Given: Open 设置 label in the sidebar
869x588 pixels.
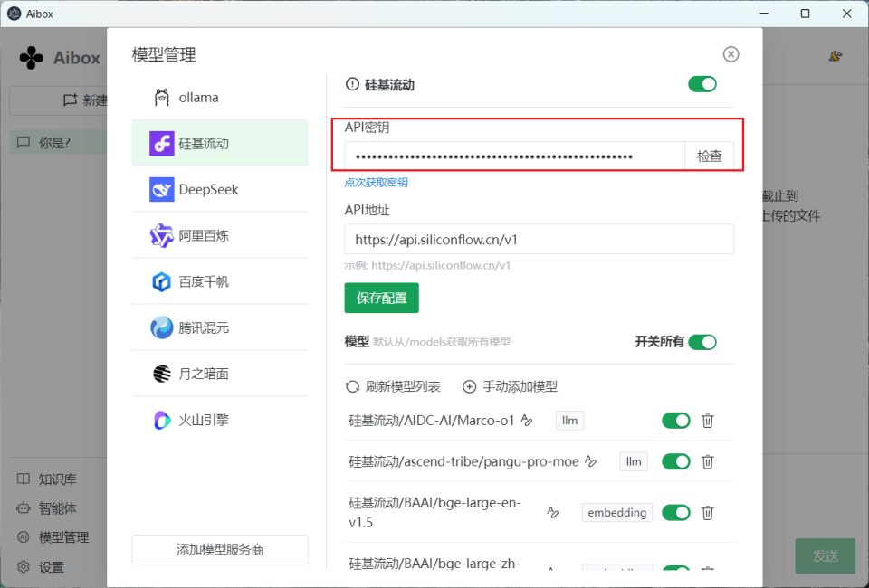Looking at the screenshot, I should pyautogui.click(x=52, y=567).
